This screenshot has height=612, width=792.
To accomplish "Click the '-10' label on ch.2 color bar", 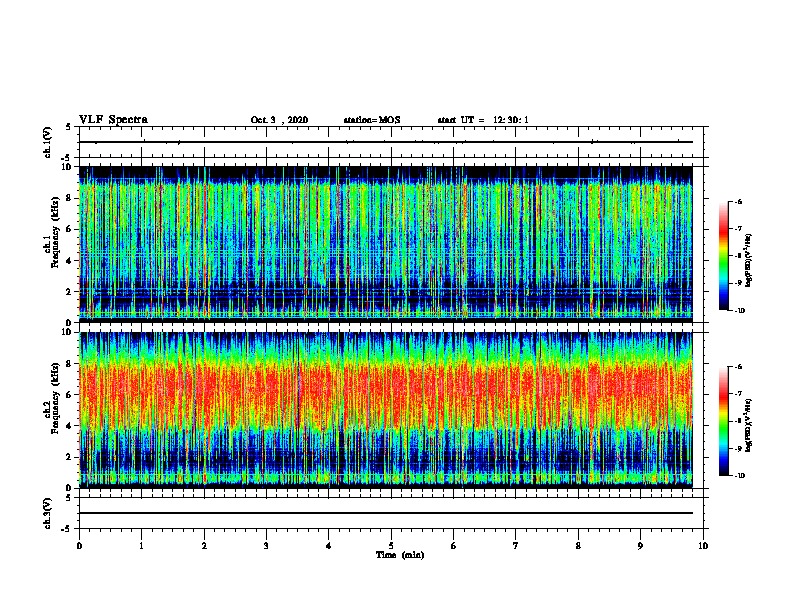I will 739,476.
